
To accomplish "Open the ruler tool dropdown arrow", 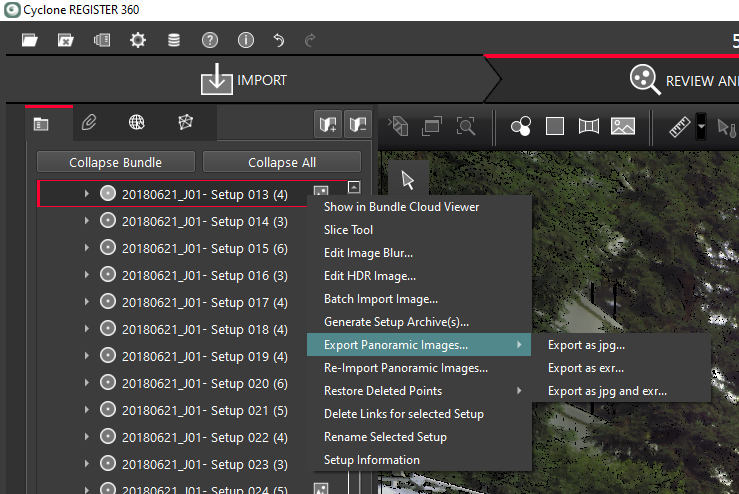I will (x=701, y=127).
